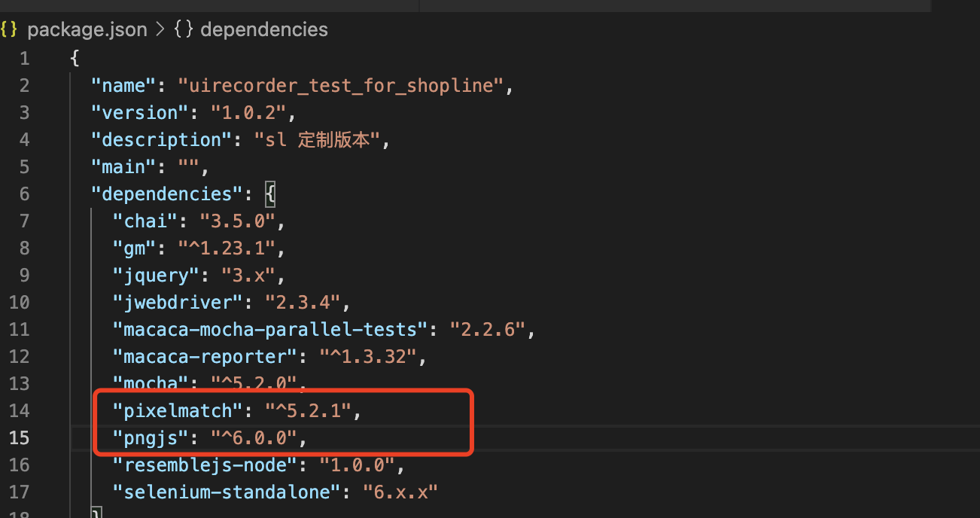The width and height of the screenshot is (980, 518).
Task: Click the braces icon before dependencies breadcrumb
Action: 183,30
